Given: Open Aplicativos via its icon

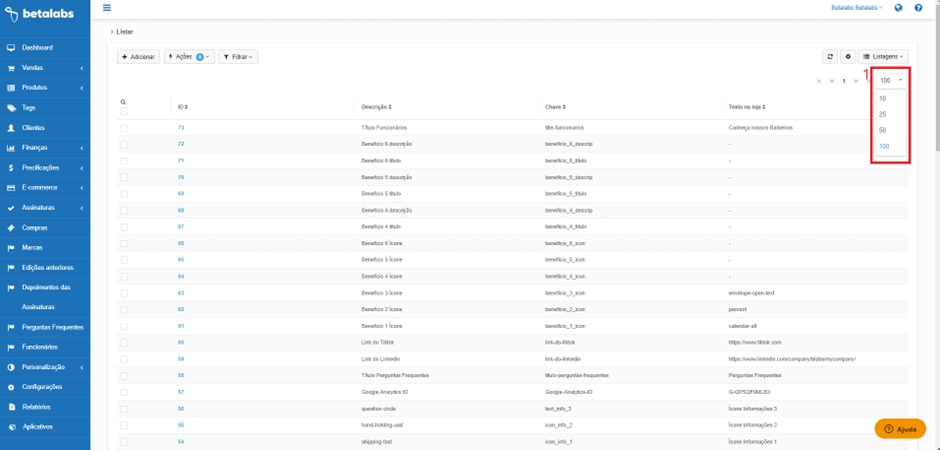Looking at the screenshot, I should point(11,427).
